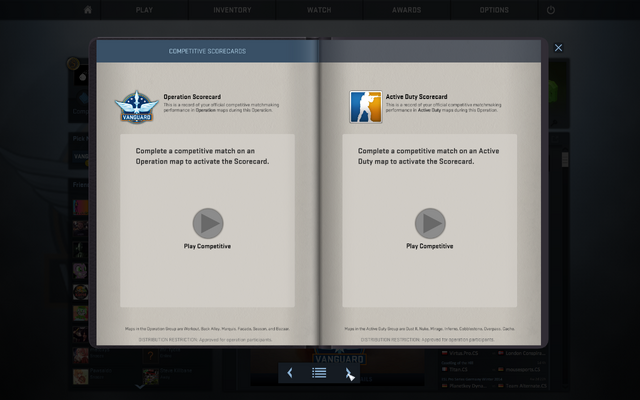This screenshot has height=400, width=640.
Task: Turn to the next journal page
Action: pos(349,373)
